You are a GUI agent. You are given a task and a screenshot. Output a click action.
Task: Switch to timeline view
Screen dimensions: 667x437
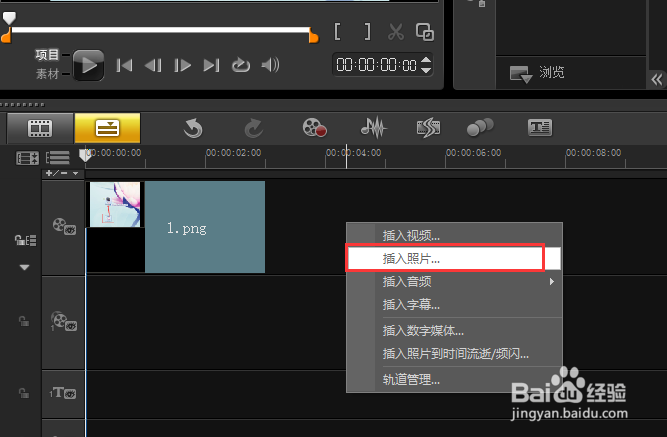coord(107,128)
